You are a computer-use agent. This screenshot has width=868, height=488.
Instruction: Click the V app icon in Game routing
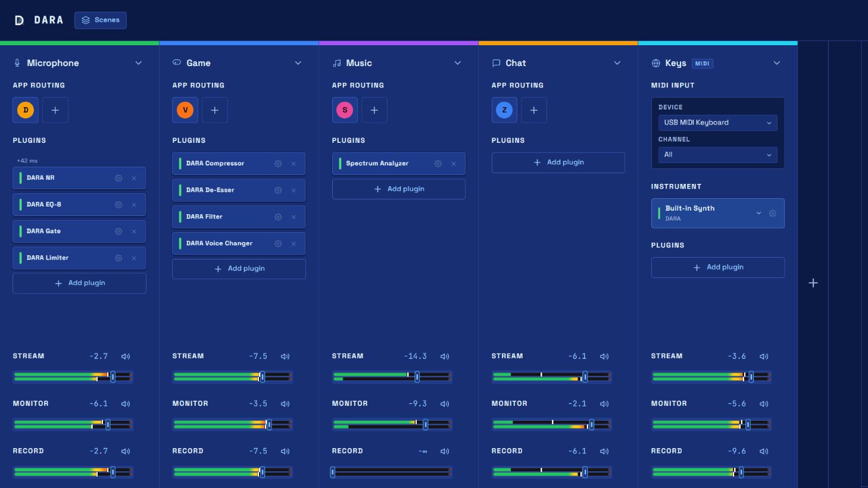[185, 110]
